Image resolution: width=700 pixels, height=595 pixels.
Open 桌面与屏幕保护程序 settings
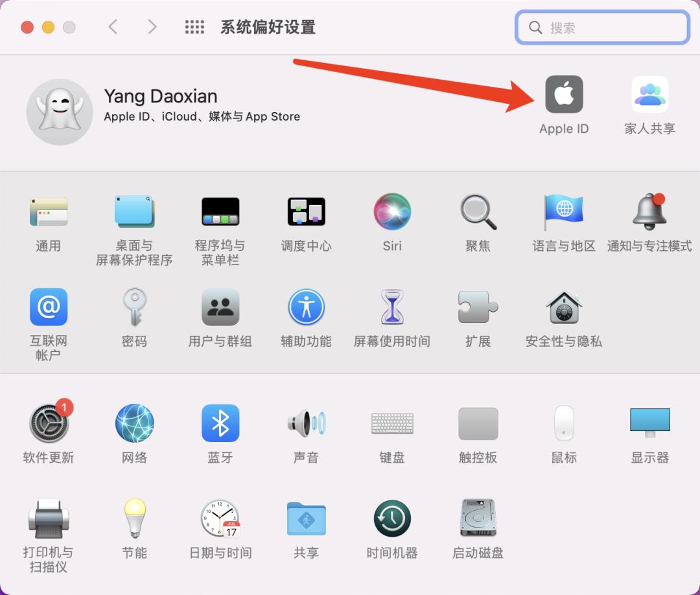tap(134, 211)
